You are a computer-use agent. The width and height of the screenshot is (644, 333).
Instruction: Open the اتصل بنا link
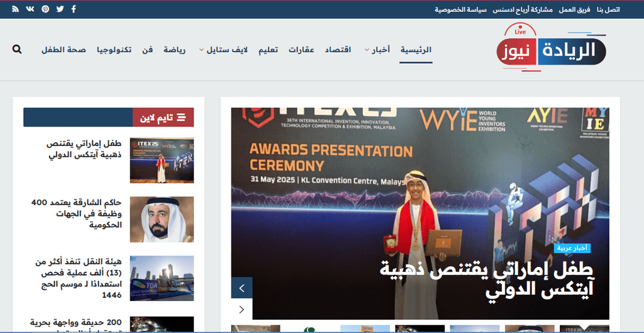(608, 9)
